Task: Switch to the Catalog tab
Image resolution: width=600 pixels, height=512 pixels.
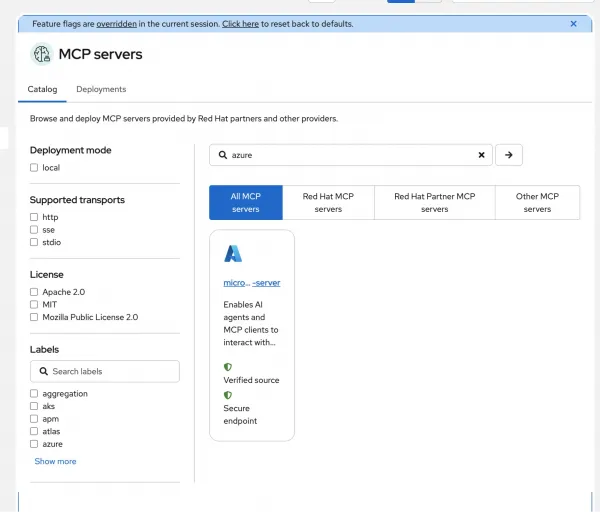Action: pyautogui.click(x=42, y=89)
